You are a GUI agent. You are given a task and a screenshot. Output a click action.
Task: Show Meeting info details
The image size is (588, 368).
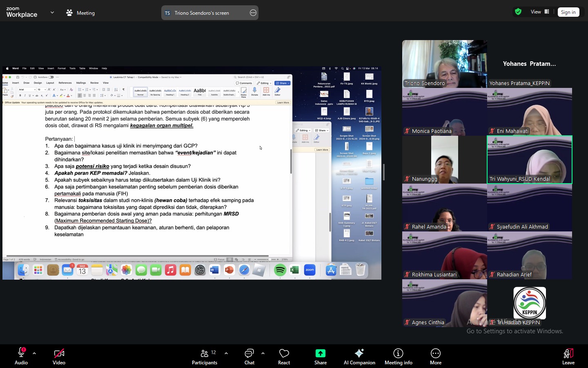tap(398, 357)
